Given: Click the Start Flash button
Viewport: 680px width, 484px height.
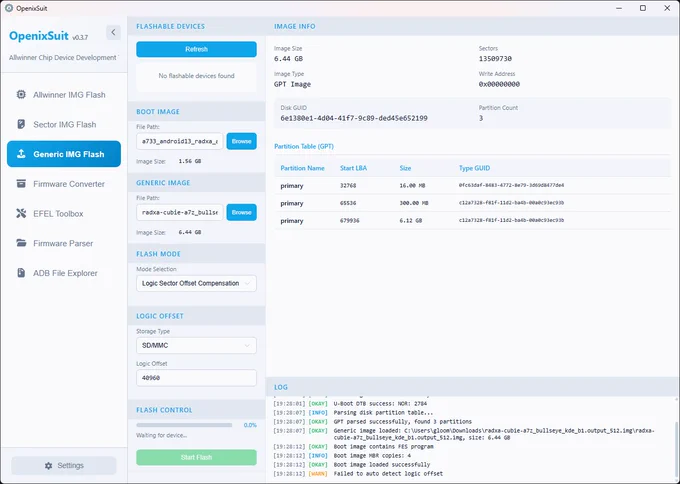Looking at the screenshot, I should [x=196, y=457].
